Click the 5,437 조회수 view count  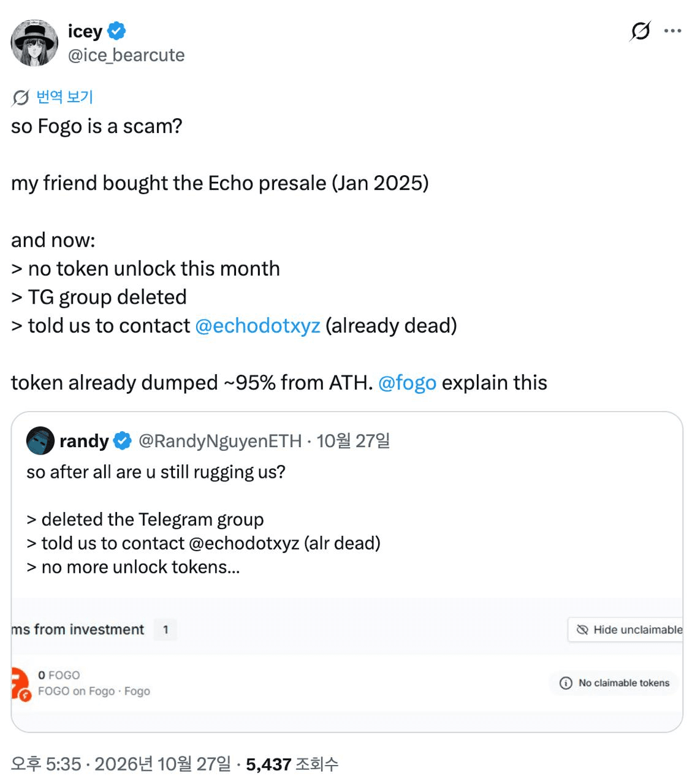point(292,764)
